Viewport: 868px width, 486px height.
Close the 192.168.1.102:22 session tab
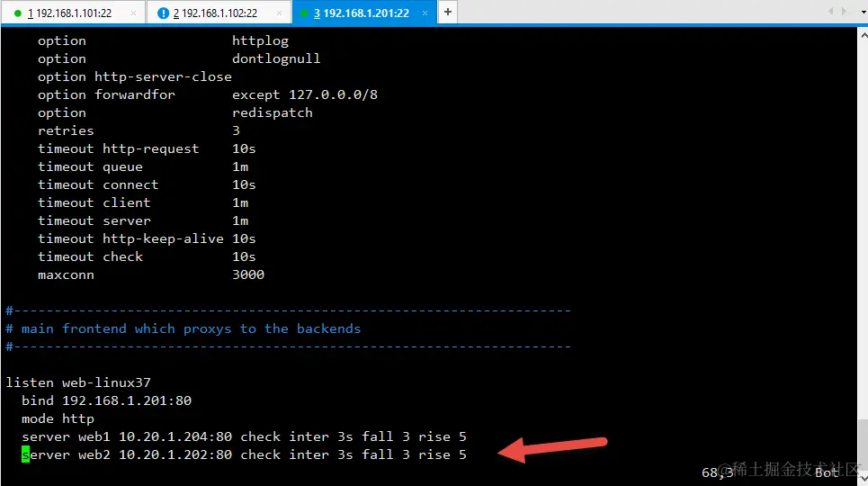pyautogui.click(x=279, y=13)
